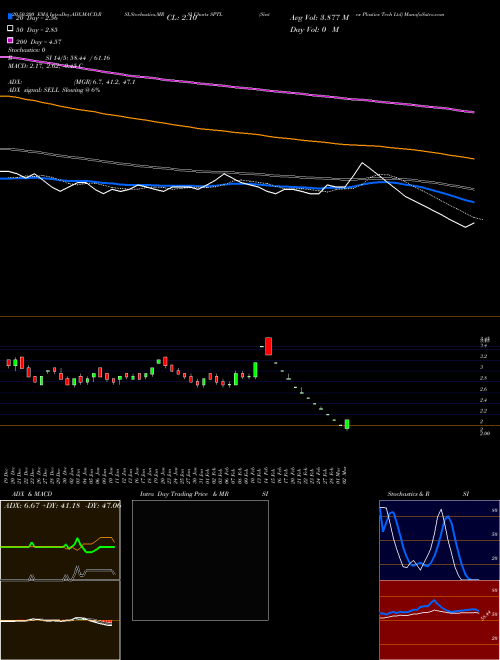Click the Avg Vol: 3.877 M reading
The height and width of the screenshot is (660, 500).
click(x=319, y=18)
